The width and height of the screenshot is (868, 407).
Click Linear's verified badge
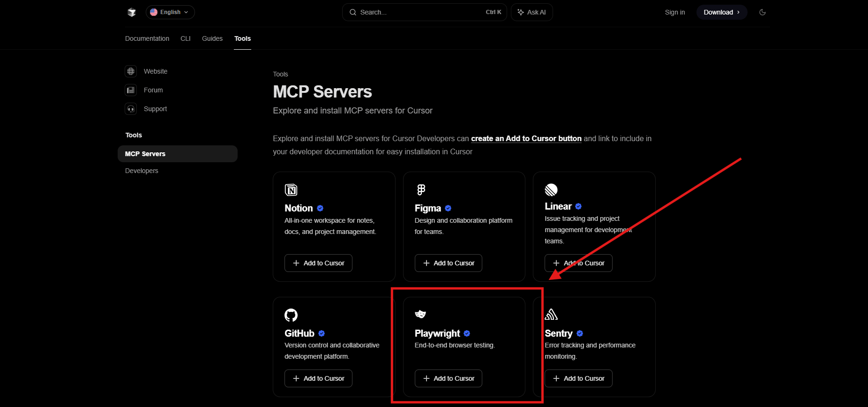[578, 206]
